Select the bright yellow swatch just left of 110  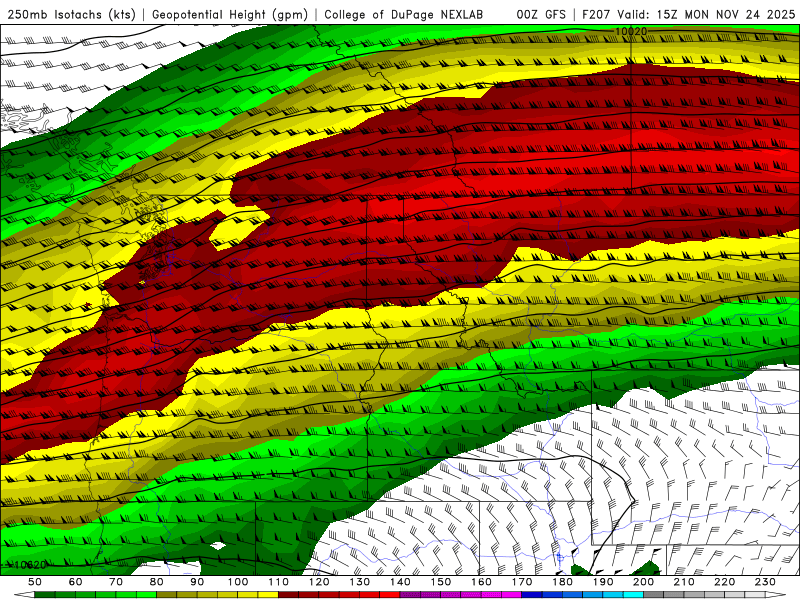[268, 595]
